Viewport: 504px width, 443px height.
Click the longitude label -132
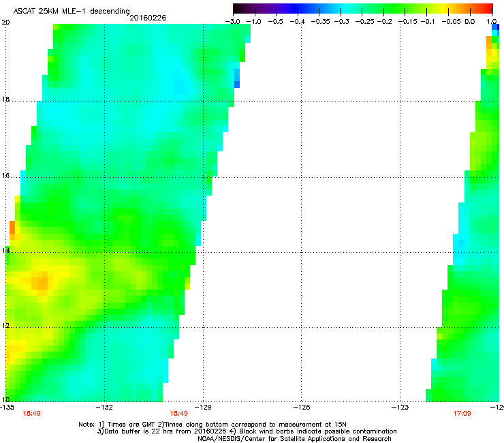coord(104,408)
